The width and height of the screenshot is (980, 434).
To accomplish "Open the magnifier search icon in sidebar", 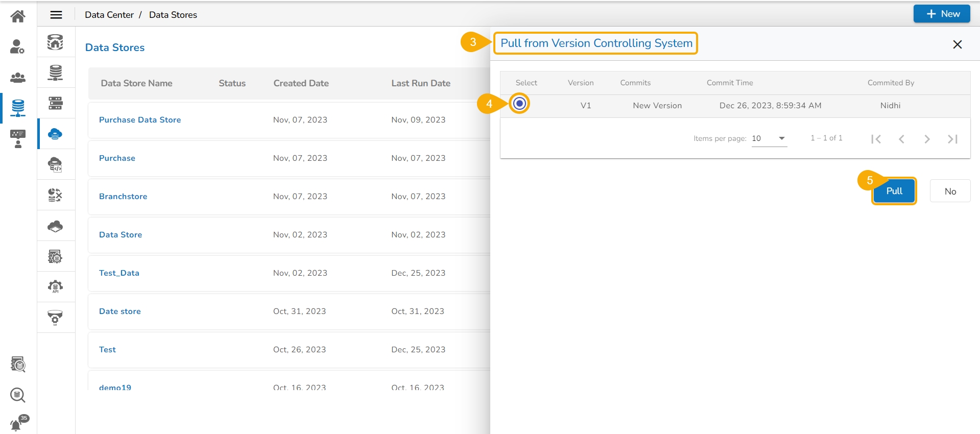I will tap(18, 395).
